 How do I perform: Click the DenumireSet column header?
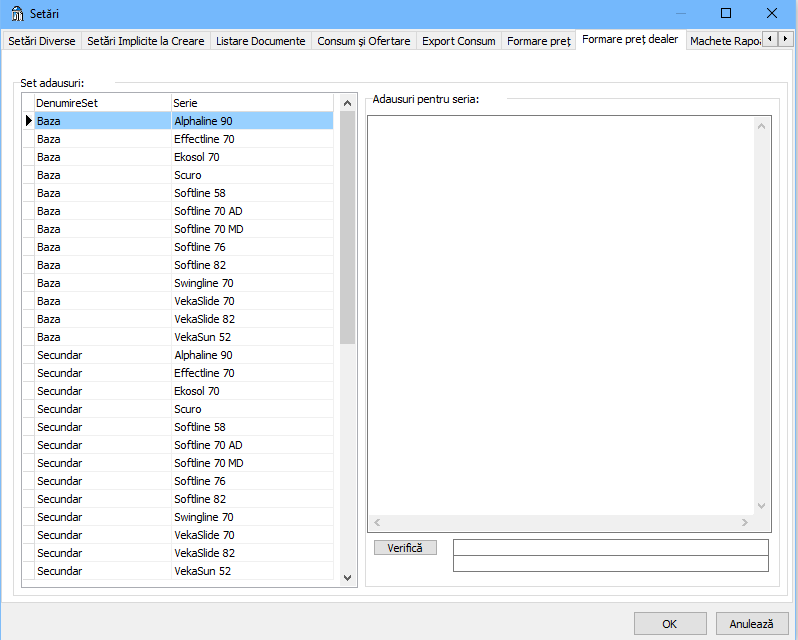click(x=102, y=103)
